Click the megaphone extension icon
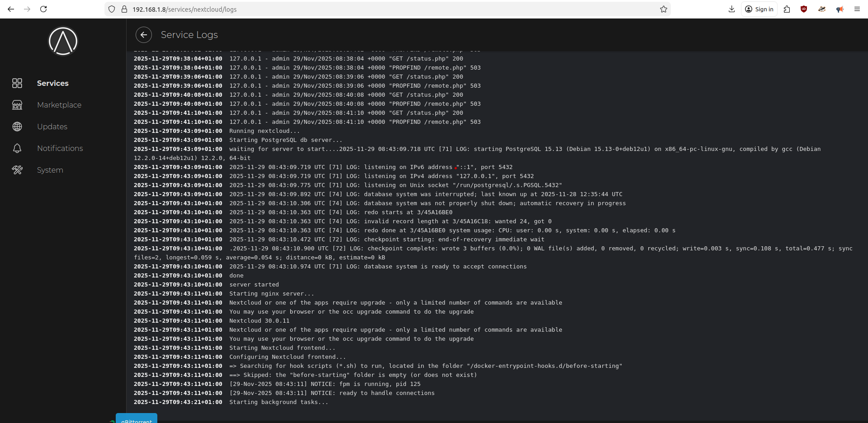Screen dimensions: 868x423 [x=840, y=9]
